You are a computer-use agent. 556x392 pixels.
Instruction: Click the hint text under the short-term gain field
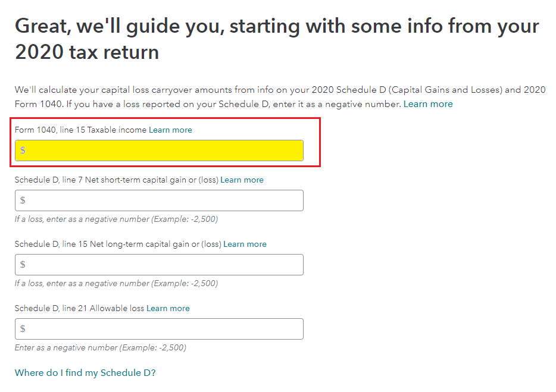coord(116,219)
